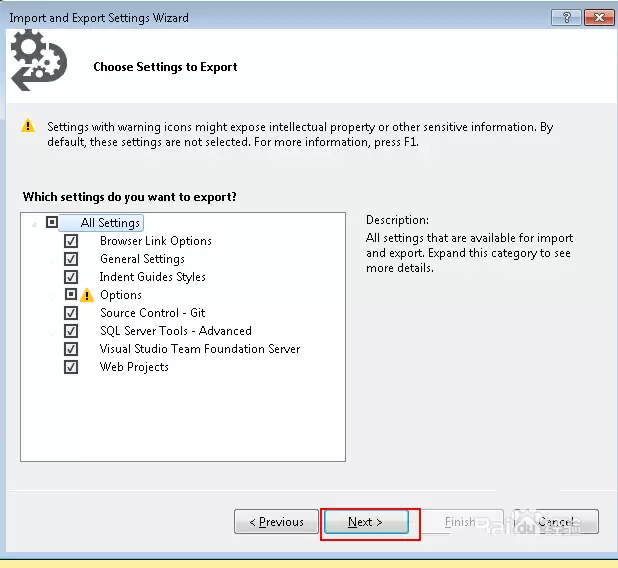Select the SQL Server Tools - Advanced item
The height and width of the screenshot is (568, 618).
[x=175, y=331]
